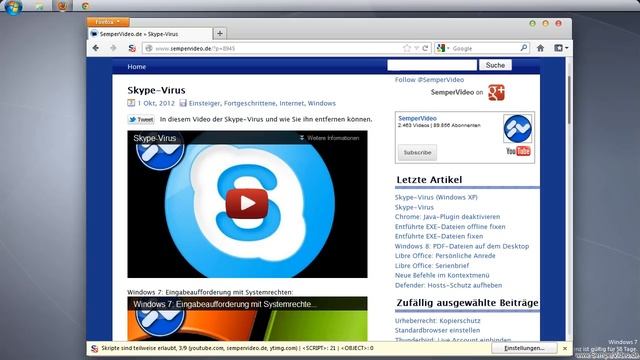This screenshot has width=640, height=360.
Task: Go forward with the forward arrow
Action: click(x=113, y=48)
